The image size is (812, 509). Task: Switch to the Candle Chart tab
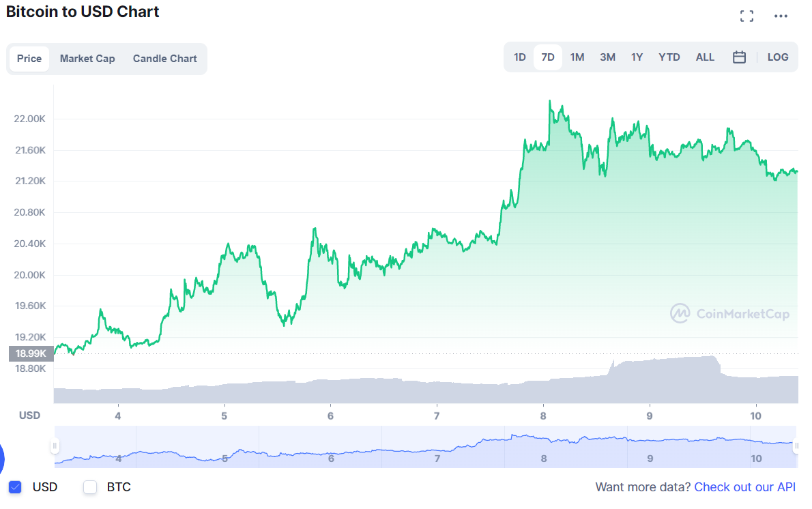pyautogui.click(x=164, y=59)
